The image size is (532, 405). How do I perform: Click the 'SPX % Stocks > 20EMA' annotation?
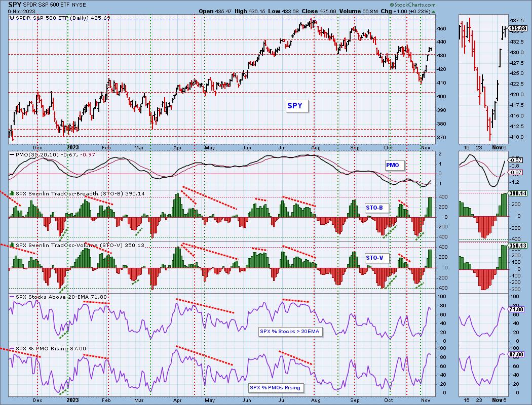tap(290, 332)
